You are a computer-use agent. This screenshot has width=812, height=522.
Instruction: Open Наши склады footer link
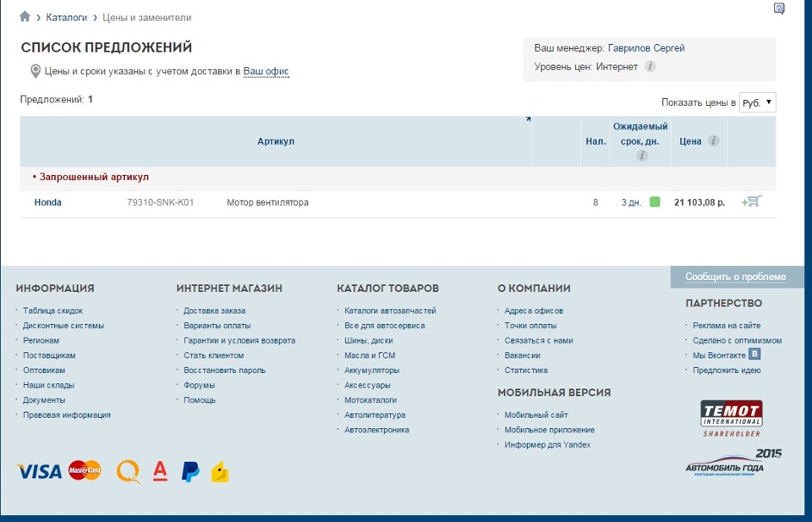[x=48, y=385]
